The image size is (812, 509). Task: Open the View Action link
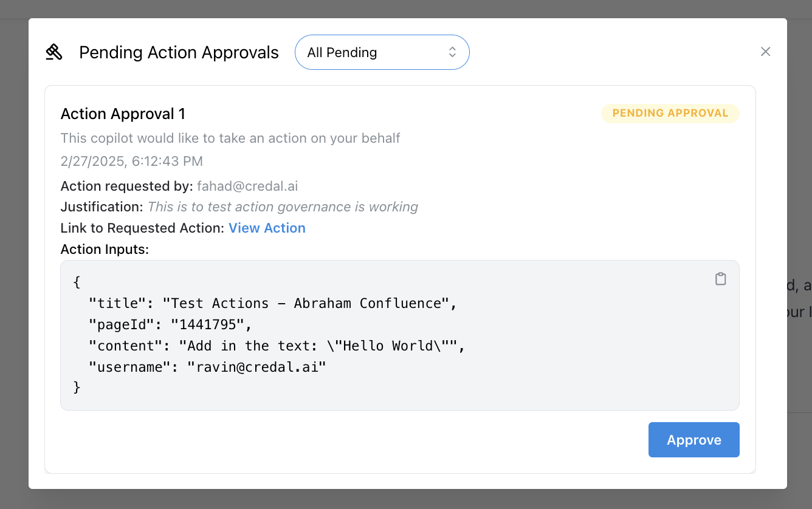[267, 228]
